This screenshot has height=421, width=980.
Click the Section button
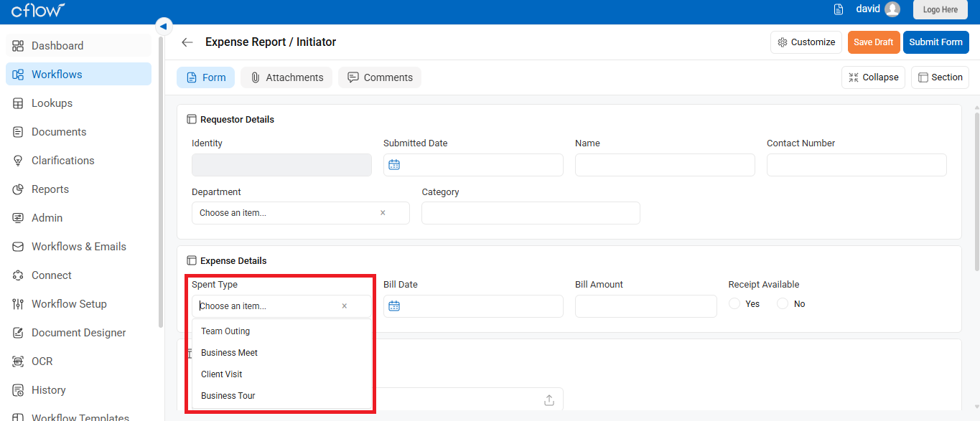pos(940,77)
